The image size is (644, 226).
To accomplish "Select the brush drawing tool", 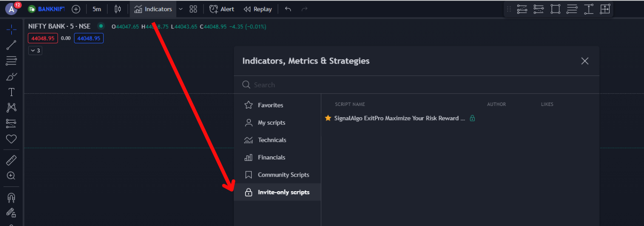I will 11,76.
